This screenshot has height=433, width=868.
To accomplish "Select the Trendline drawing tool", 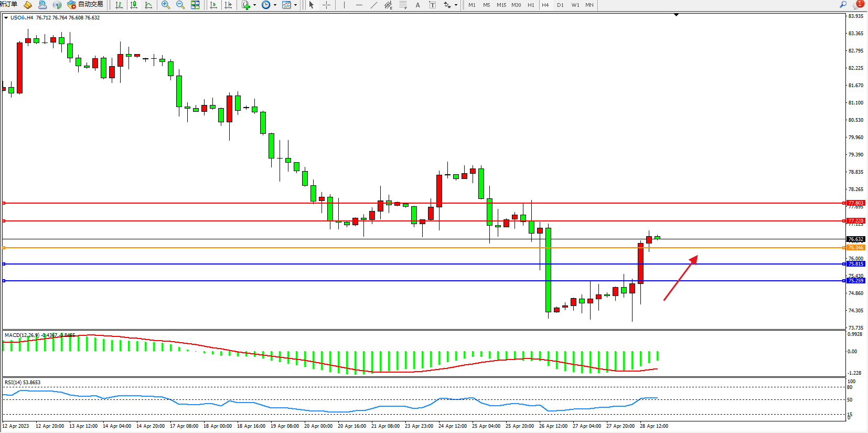I will point(373,5).
